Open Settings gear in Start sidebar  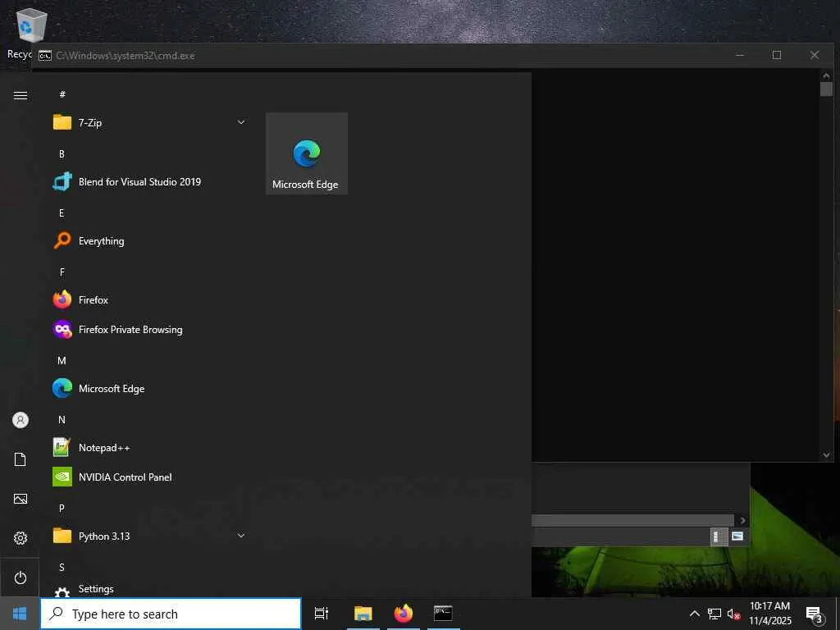[21, 538]
